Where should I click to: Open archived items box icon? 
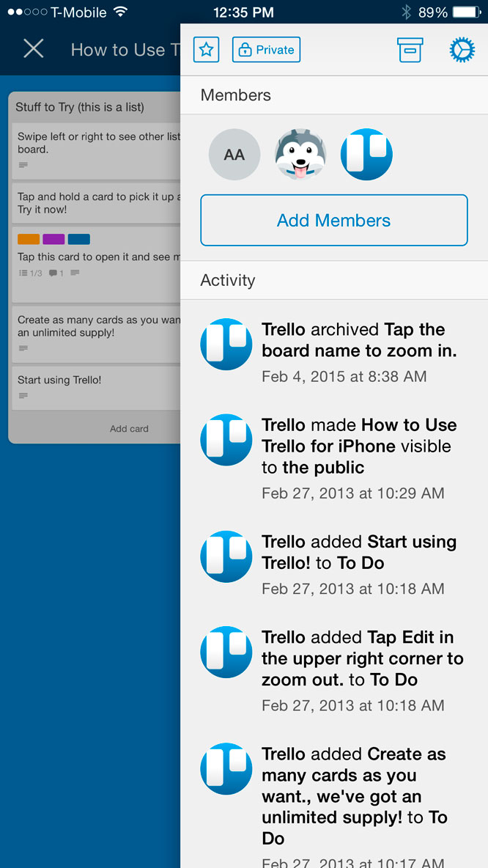(410, 50)
